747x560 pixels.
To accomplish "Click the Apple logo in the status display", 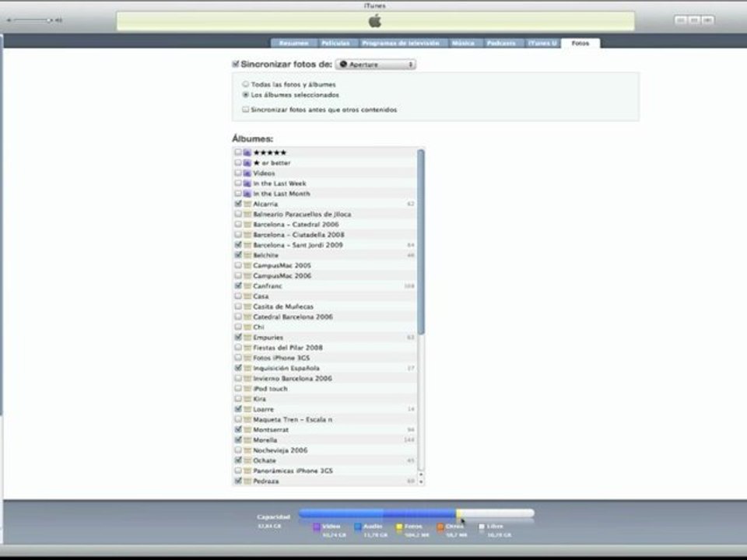I will tap(375, 21).
